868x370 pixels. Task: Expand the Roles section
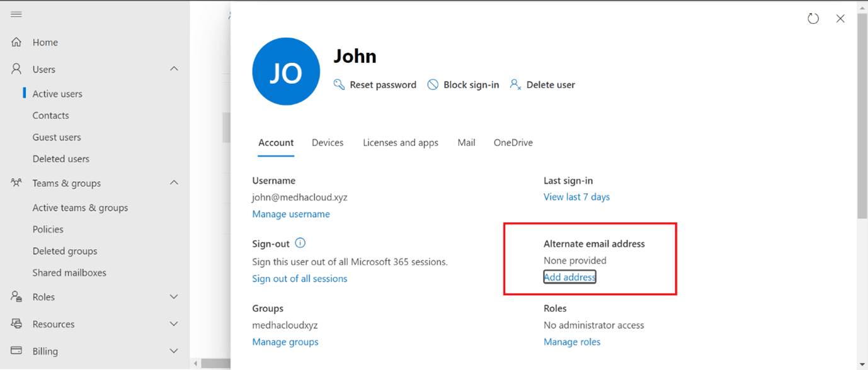point(174,296)
